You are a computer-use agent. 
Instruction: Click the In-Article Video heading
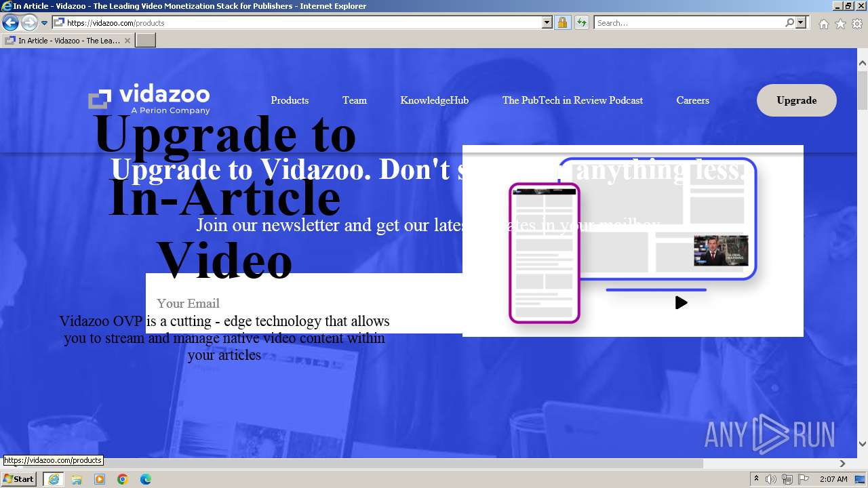point(224,228)
